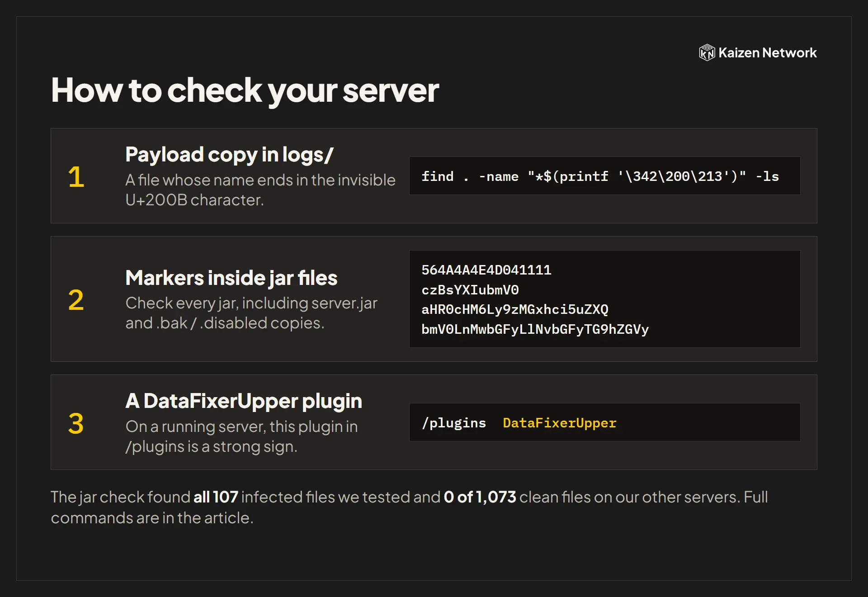
Task: Click marker string 564A4A4E4D041111
Action: click(486, 270)
